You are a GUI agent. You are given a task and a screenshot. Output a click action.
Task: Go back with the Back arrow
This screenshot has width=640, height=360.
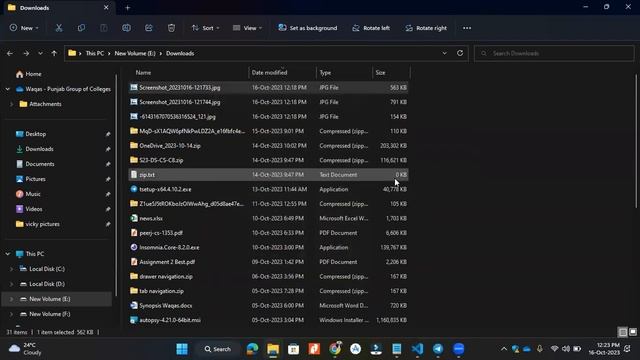click(10, 53)
